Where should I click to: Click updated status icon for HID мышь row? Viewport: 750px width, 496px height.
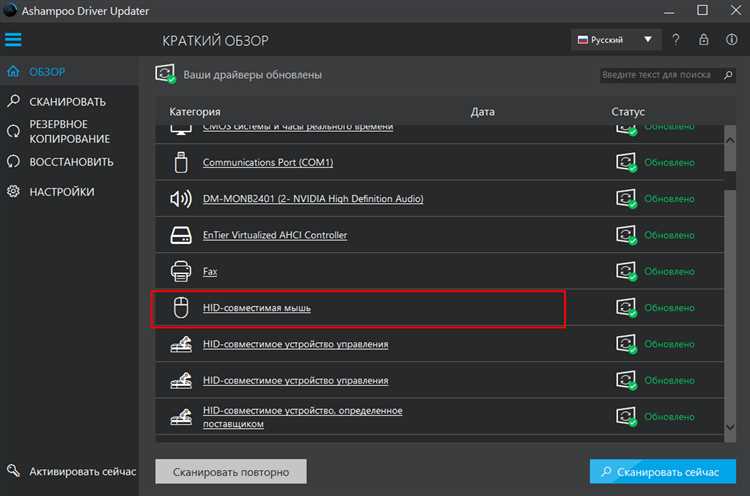tap(626, 308)
